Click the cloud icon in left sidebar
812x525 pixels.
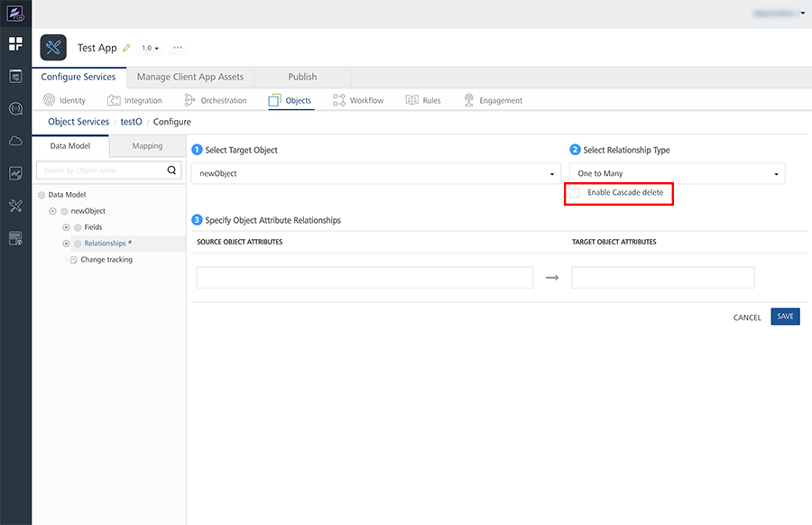pos(15,141)
